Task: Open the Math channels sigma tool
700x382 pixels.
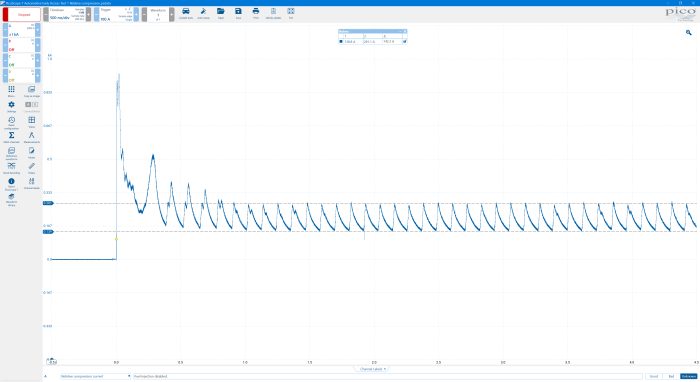Action: click(12, 137)
